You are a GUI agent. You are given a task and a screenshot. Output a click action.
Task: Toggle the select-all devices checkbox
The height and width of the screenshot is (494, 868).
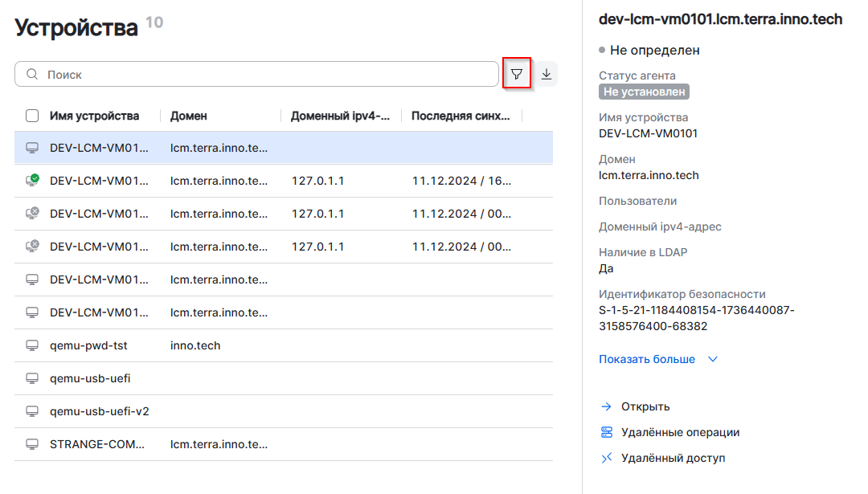point(32,116)
